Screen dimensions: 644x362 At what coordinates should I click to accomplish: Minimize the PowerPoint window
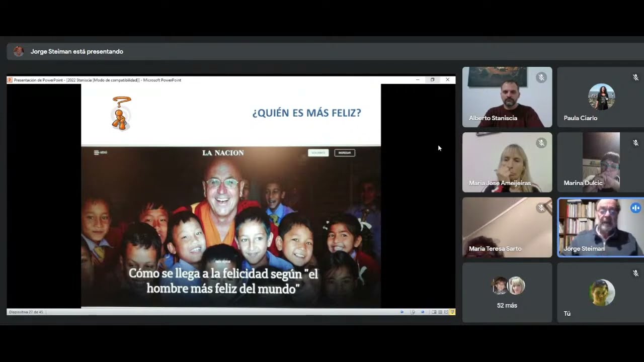418,80
